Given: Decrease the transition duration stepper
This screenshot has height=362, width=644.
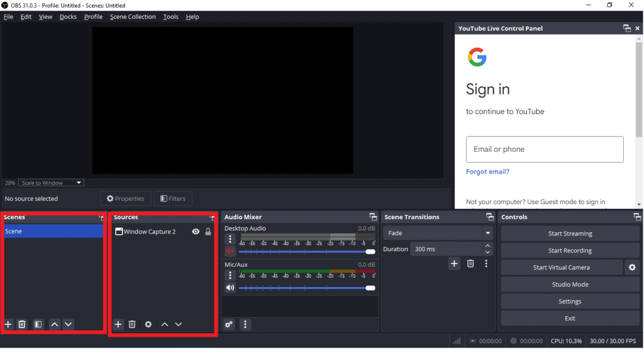Looking at the screenshot, I should [487, 252].
